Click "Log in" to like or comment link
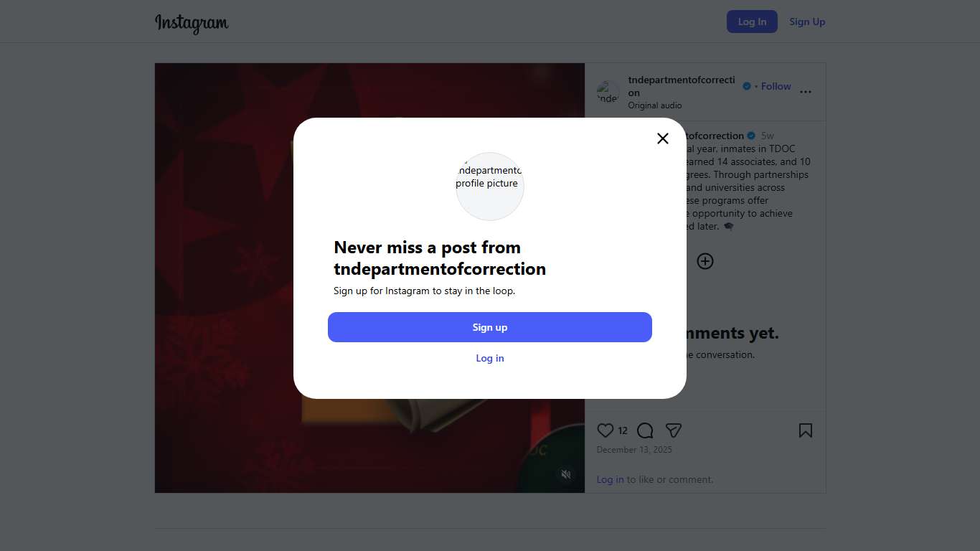 (610, 479)
